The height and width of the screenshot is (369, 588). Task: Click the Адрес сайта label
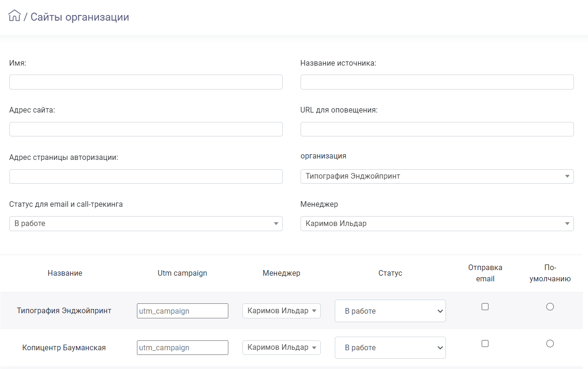tap(32, 110)
